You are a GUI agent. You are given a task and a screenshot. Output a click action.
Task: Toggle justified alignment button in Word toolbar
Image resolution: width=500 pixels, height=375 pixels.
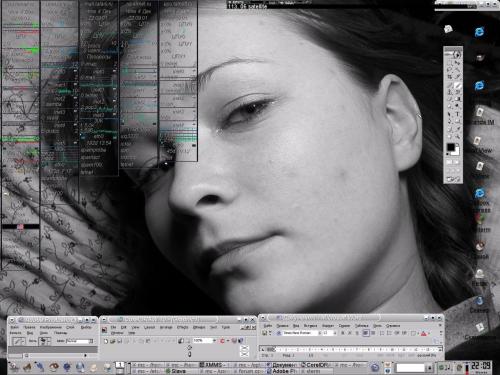click(366, 333)
